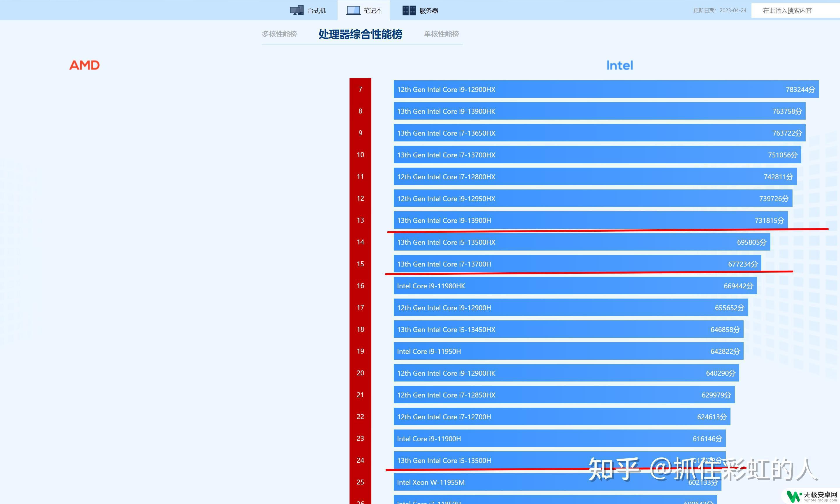Select the i5-13450HX bar
This screenshot has width=840, height=504.
coord(568,329)
